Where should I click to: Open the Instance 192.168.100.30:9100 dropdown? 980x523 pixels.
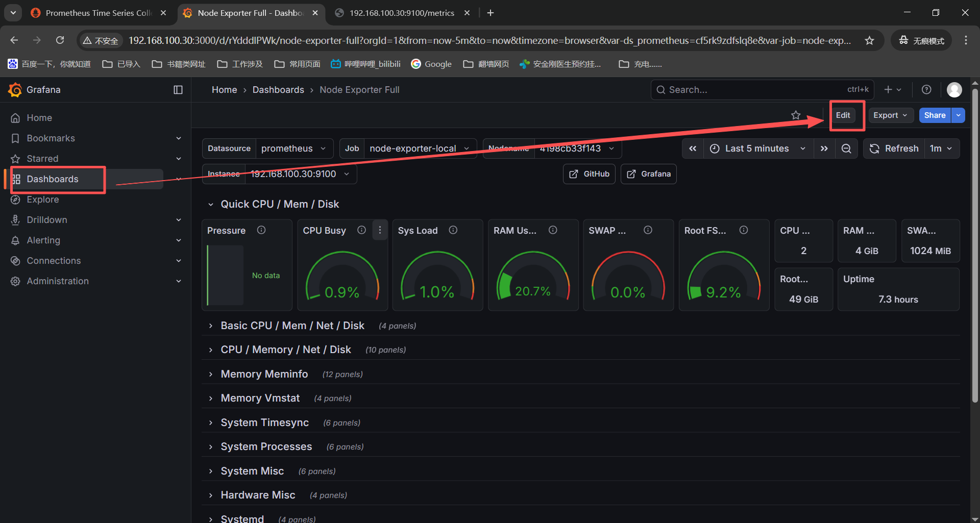point(301,174)
